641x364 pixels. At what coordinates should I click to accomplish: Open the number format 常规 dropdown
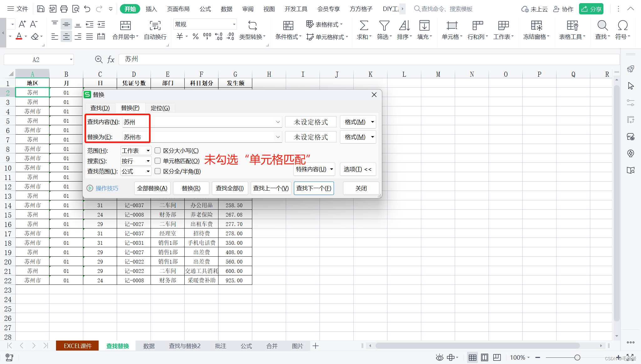(x=234, y=24)
